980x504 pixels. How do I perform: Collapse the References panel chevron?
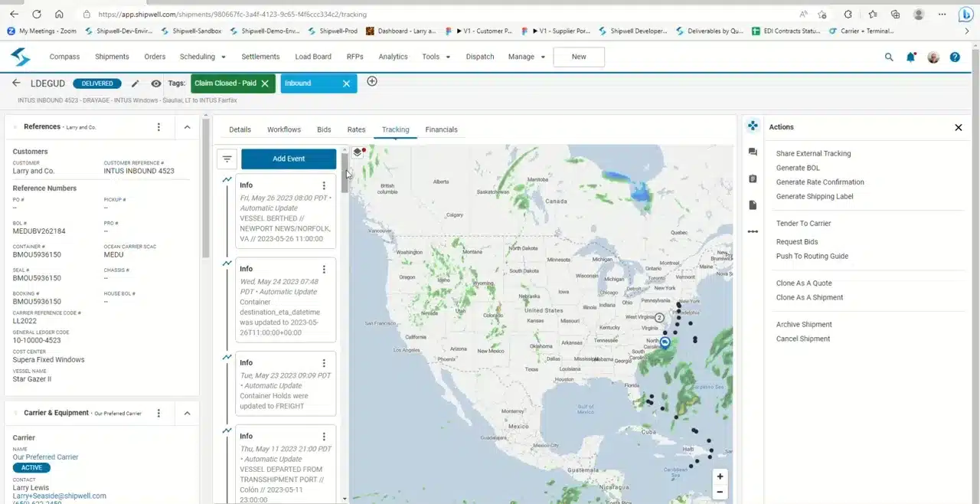pyautogui.click(x=187, y=126)
